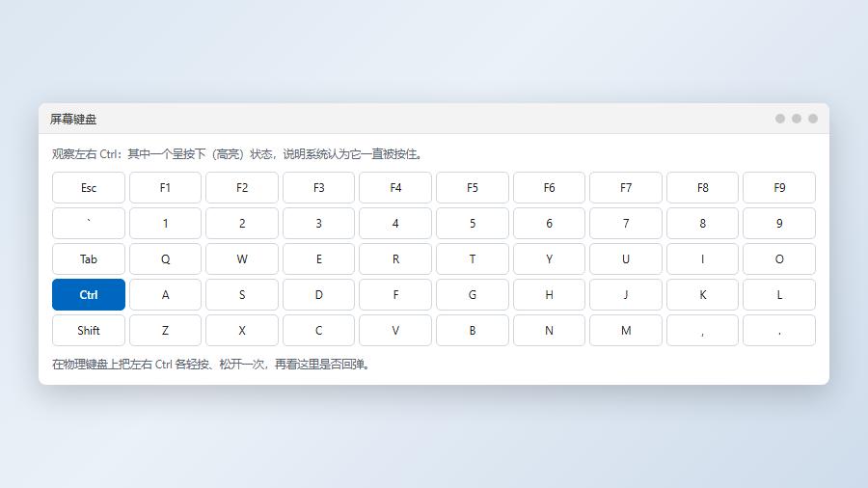Choose the X key
868x488 pixels.
pos(242,330)
